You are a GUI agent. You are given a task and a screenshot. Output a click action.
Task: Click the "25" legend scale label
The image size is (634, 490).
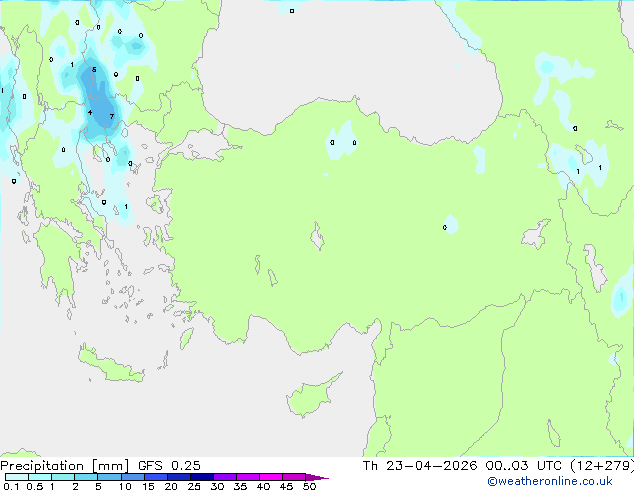coord(194,486)
